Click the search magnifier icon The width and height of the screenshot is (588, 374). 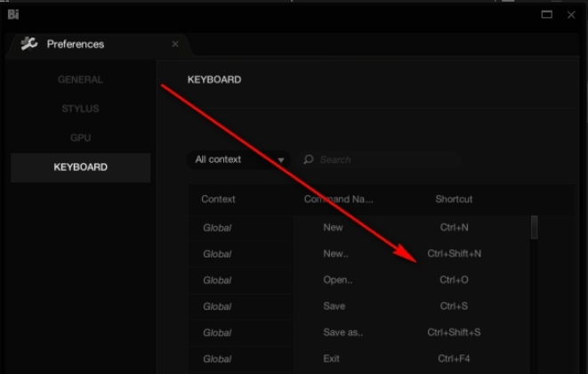pyautogui.click(x=309, y=160)
